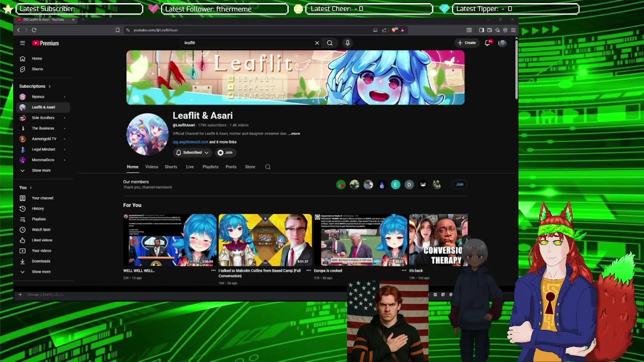Open the Legal Mindset channel avatar
Viewport: 644px width, 362px height.
(x=22, y=149)
